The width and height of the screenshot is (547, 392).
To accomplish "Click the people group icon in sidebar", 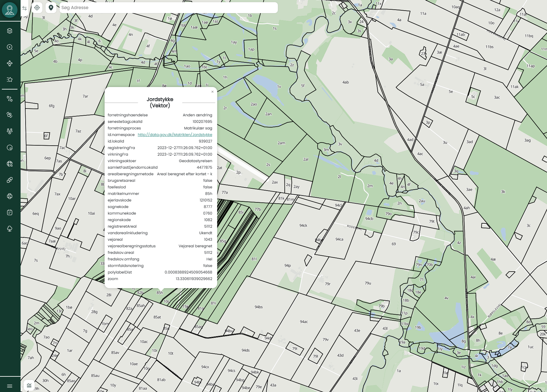I will click(x=10, y=131).
